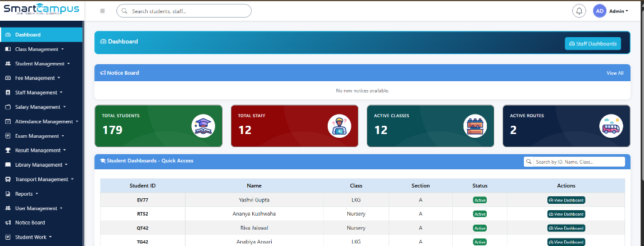The width and height of the screenshot is (644, 246).
Task: Open the Active Routes card
Action: (x=567, y=126)
